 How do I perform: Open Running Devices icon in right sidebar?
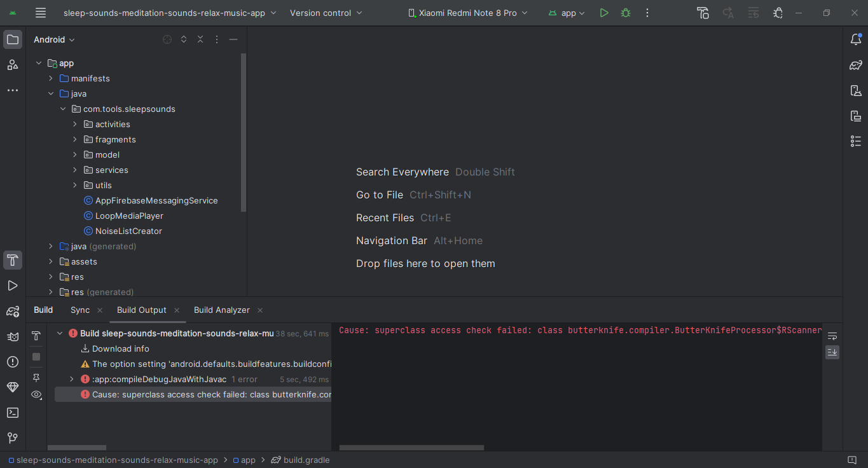pos(856,116)
